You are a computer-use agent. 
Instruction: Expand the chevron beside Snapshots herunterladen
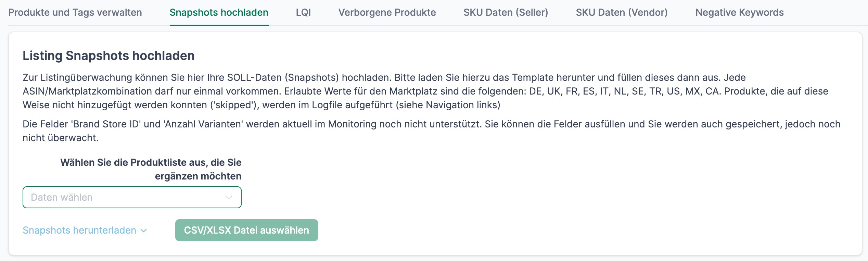click(x=144, y=231)
